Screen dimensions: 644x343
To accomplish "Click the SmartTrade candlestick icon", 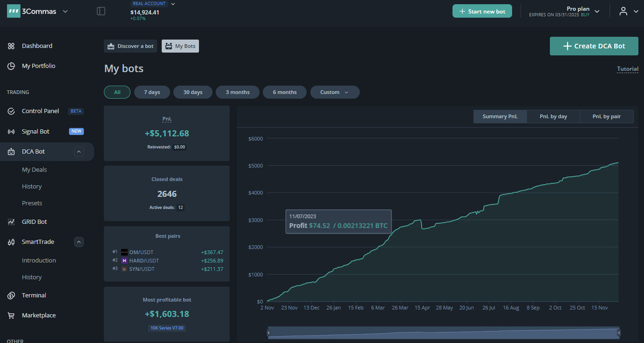I will [x=11, y=242].
